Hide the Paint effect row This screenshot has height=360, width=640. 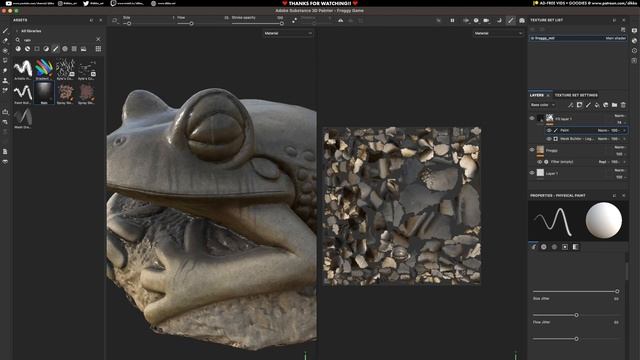pos(549,130)
